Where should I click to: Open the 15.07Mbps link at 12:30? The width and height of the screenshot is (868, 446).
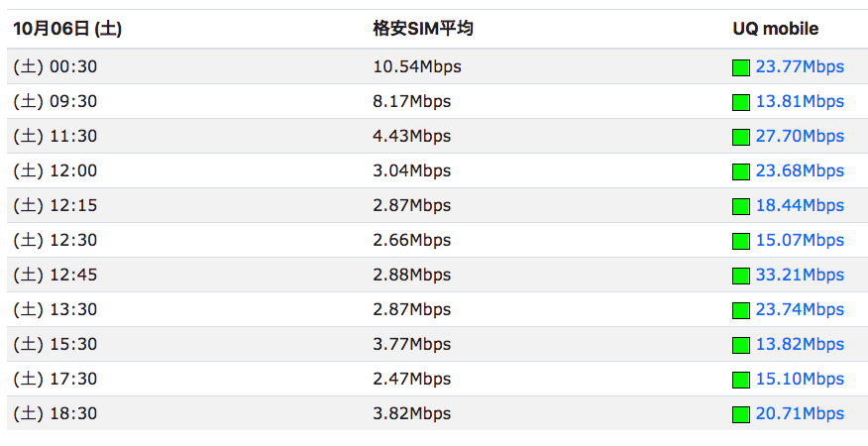[x=800, y=241]
